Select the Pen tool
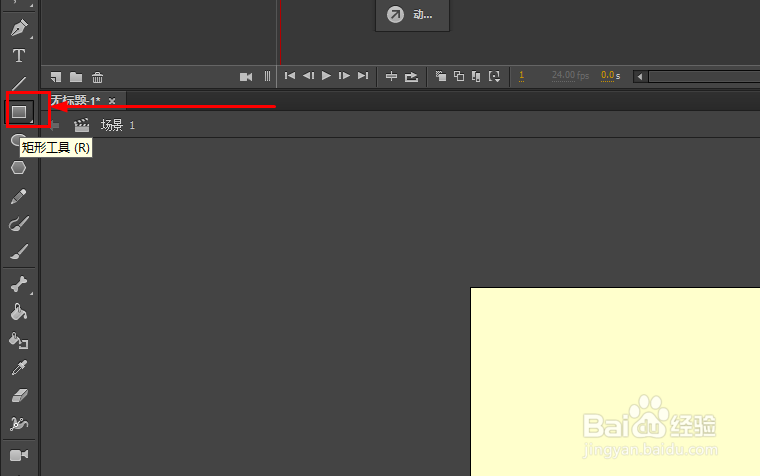The image size is (760, 476). (x=19, y=28)
